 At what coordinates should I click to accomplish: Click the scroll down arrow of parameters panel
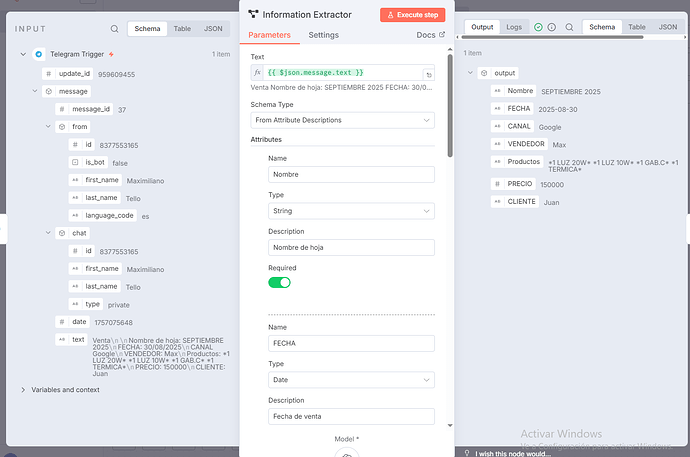click(x=450, y=425)
